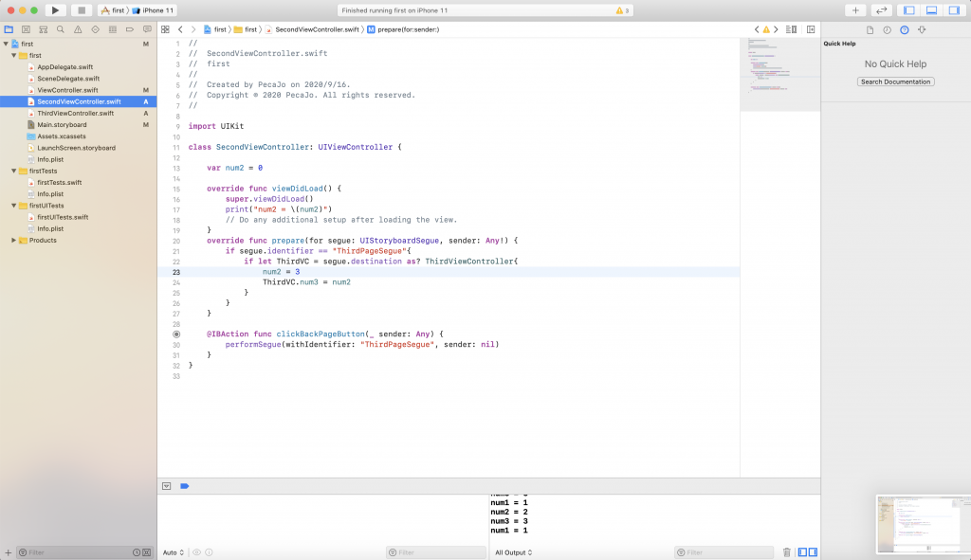Viewport: 971px width, 560px height.
Task: Show the History inspector
Action: (x=888, y=29)
